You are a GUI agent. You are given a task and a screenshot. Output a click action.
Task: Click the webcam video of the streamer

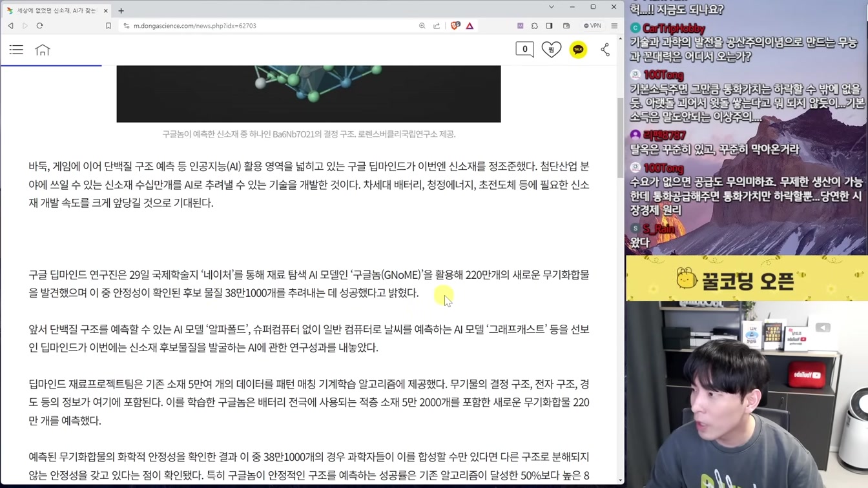[747, 394]
